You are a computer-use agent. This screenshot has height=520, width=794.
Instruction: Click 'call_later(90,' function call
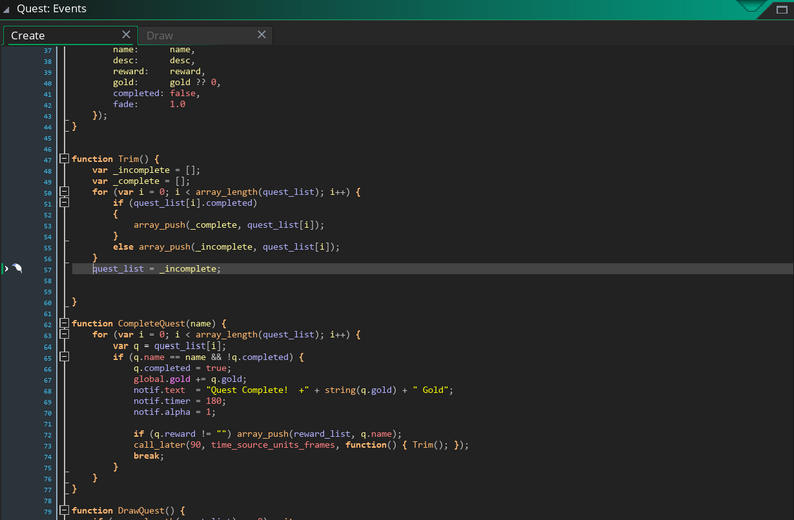click(x=169, y=445)
